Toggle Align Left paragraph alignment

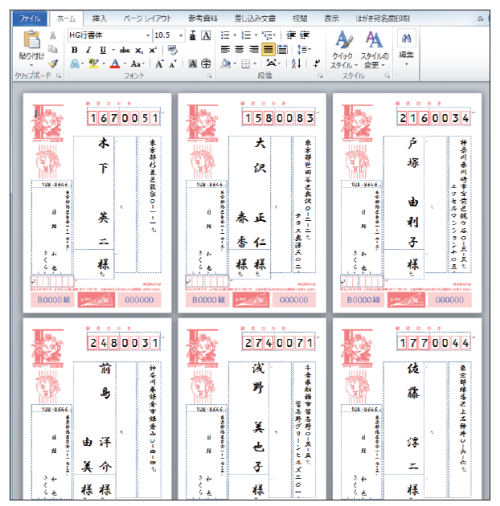click(225, 50)
